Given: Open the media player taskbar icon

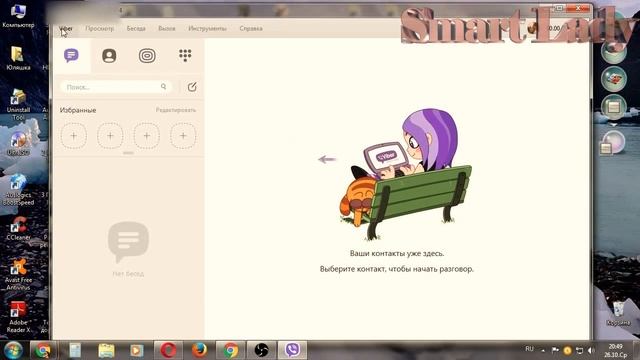Looking at the screenshot, I should pyautogui.click(x=137, y=350).
